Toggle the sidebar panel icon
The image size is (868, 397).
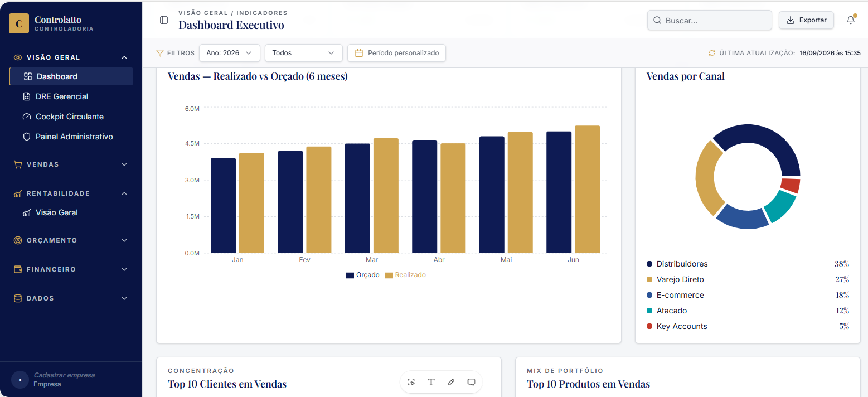pos(164,20)
